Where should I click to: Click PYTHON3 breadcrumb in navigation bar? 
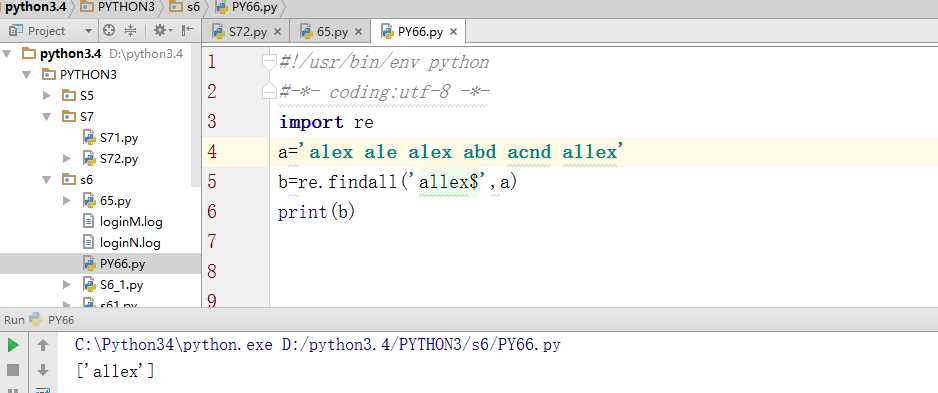117,7
